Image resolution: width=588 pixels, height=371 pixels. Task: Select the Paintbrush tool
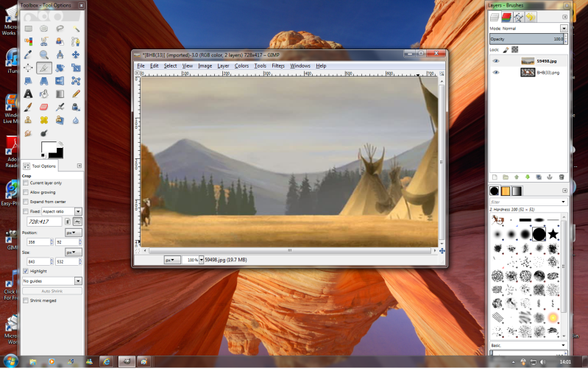(x=28, y=107)
